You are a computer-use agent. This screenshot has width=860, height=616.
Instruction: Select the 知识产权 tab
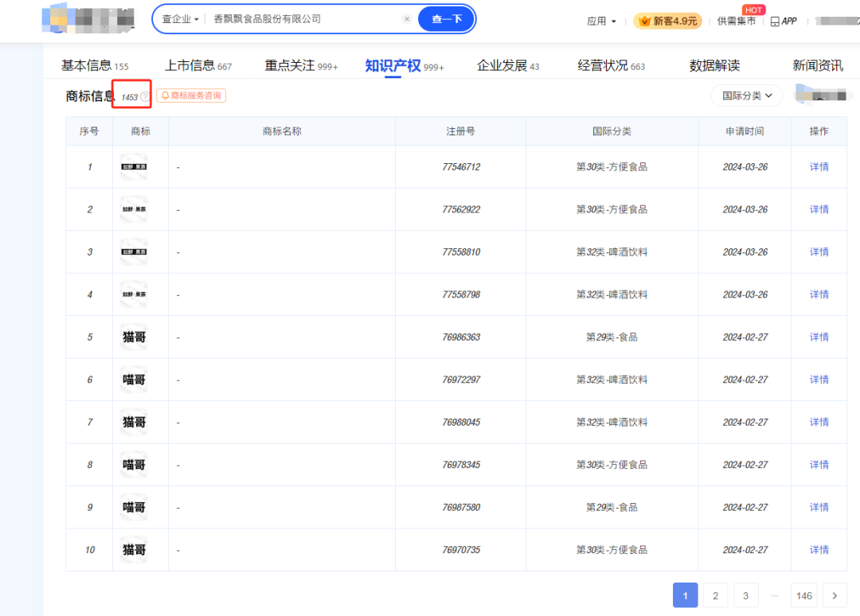[405, 66]
